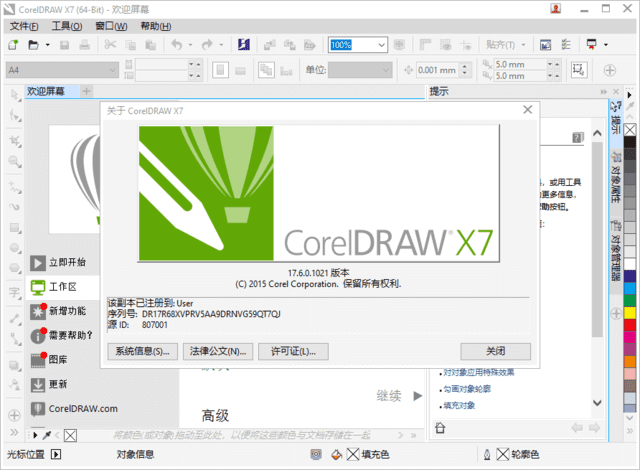The width and height of the screenshot is (640, 470).
Task: Click the outline pen icon in status bar
Action: (487, 454)
